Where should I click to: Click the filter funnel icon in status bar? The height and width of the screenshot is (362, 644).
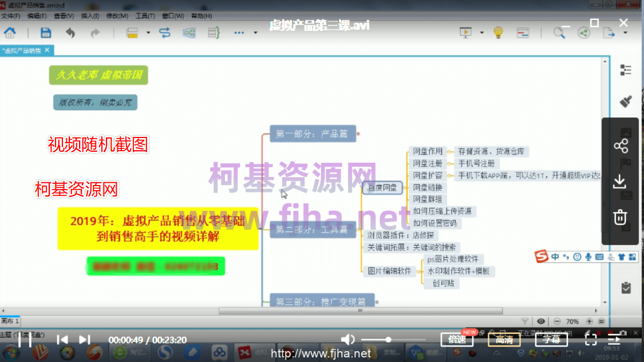coord(525,321)
